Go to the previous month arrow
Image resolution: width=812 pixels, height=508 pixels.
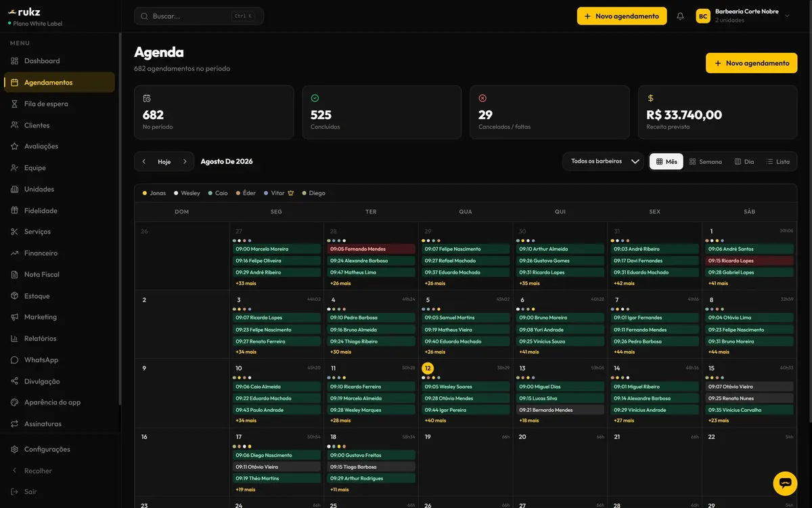pyautogui.click(x=144, y=162)
